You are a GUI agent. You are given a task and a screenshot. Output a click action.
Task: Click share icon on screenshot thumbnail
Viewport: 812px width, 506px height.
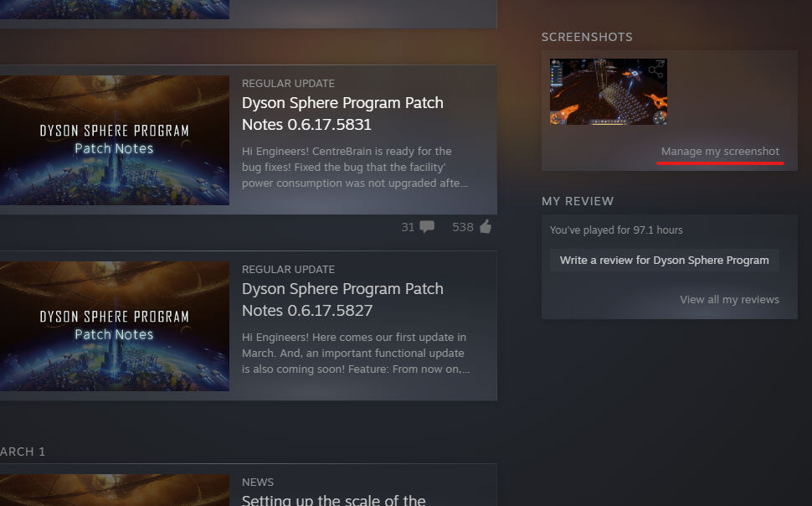tap(656, 69)
